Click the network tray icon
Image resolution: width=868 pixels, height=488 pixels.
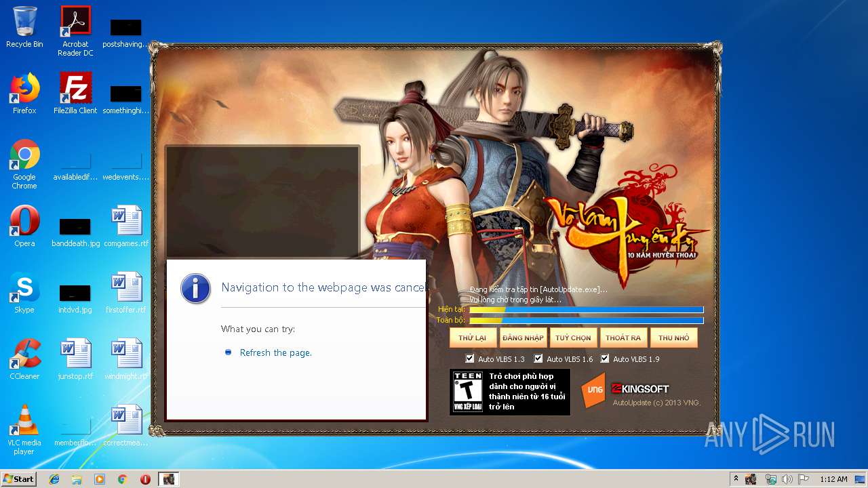tap(770, 479)
